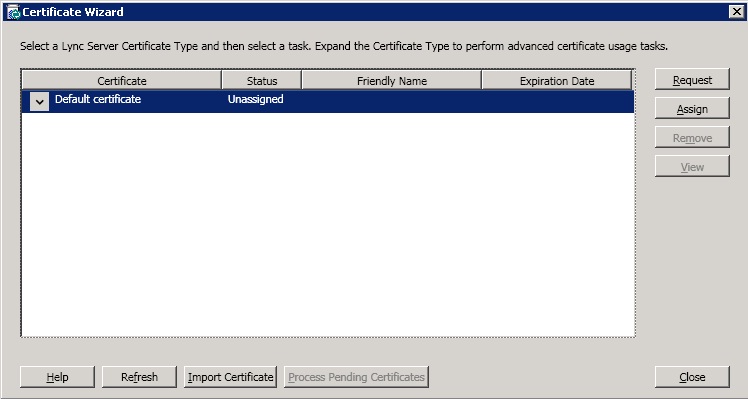
Task: Sort by Status column header
Action: (x=262, y=80)
